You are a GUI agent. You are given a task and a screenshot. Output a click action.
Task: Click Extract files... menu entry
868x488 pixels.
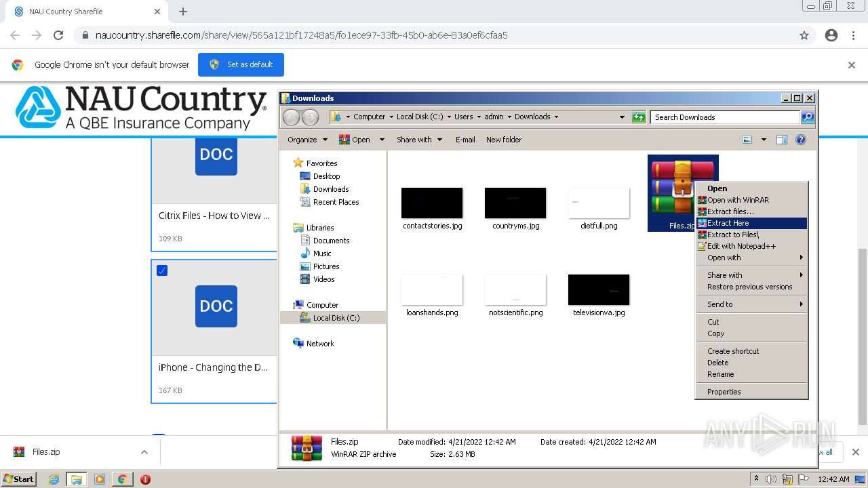[x=751, y=211]
